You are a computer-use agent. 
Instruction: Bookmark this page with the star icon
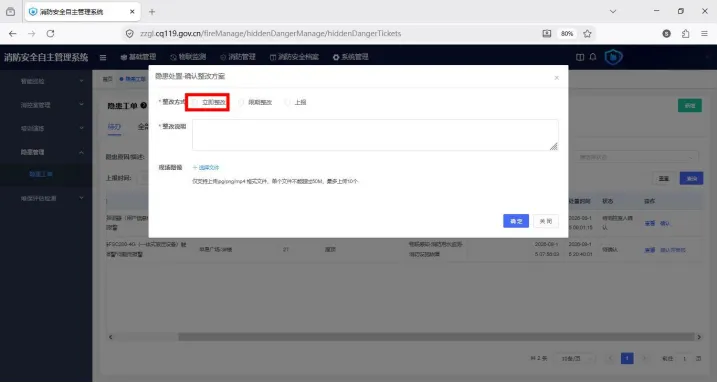(x=587, y=33)
